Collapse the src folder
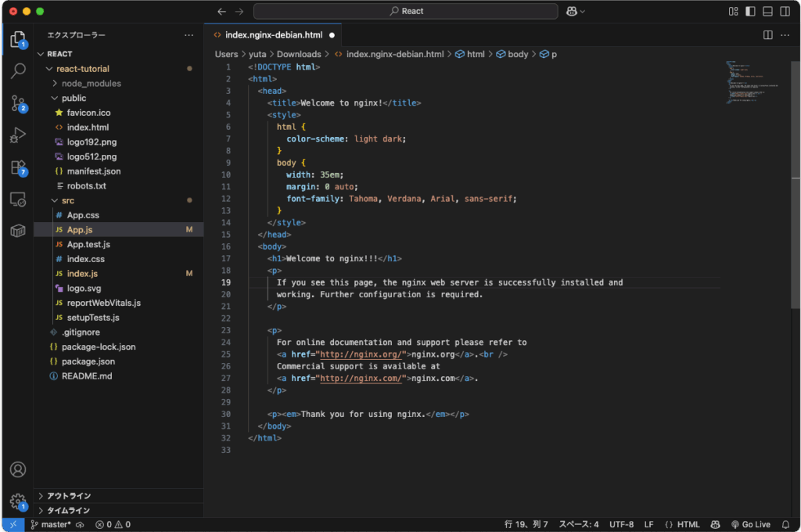 119,200
